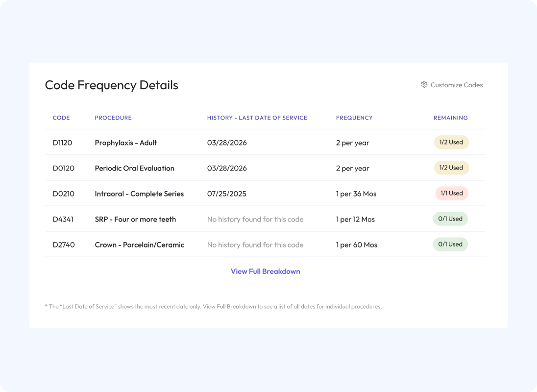Click the FREQUENCY column header

click(x=354, y=118)
